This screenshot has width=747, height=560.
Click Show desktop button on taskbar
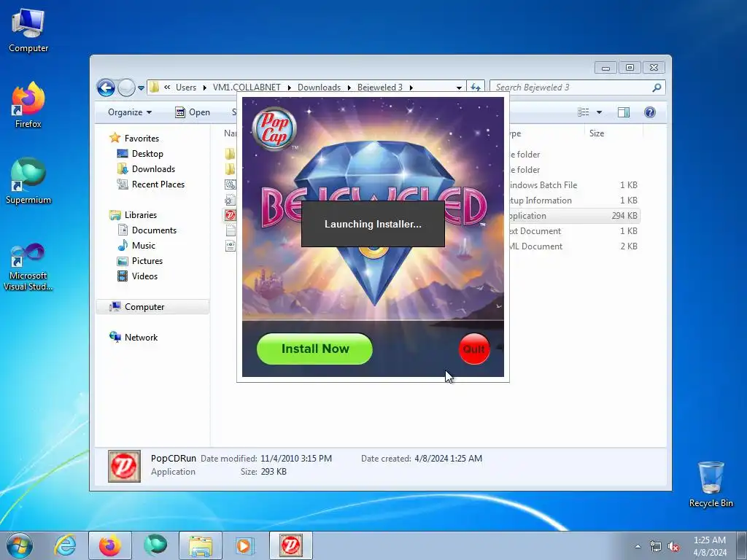[x=742, y=545]
